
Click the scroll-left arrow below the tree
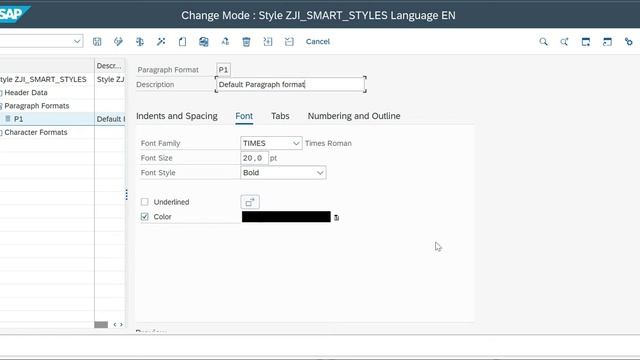click(115, 325)
